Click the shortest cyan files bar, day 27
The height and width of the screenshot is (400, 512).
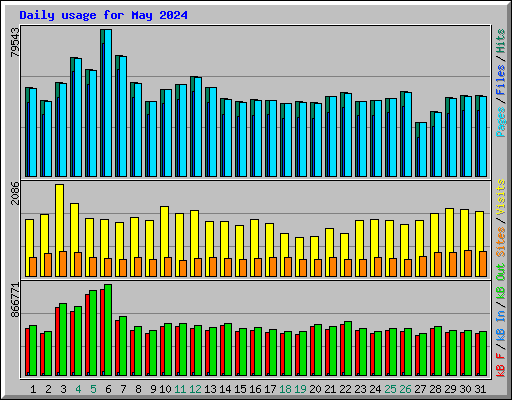[423, 150]
